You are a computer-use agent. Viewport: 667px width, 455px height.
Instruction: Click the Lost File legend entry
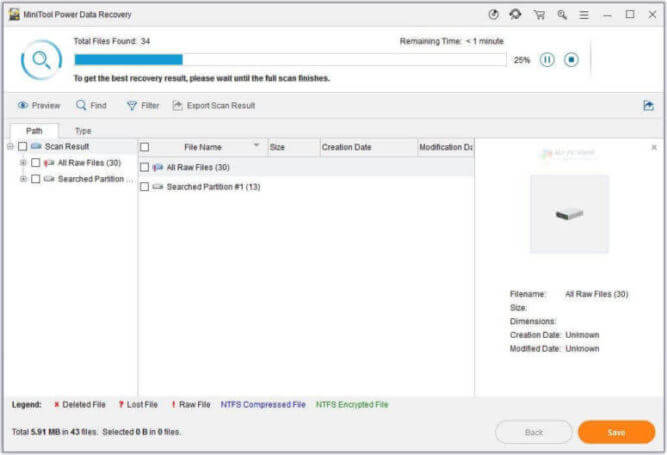[x=138, y=404]
